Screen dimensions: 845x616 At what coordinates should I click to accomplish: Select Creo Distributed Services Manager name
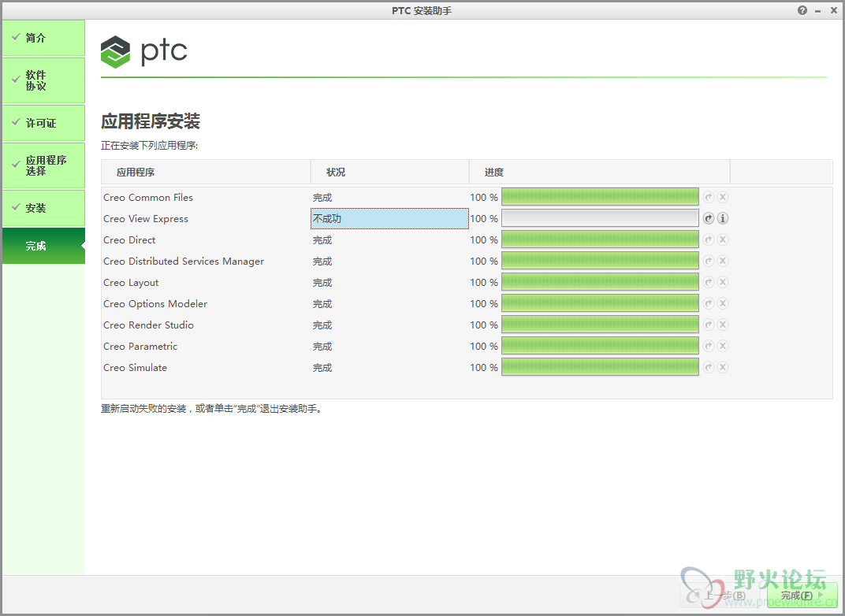(184, 262)
